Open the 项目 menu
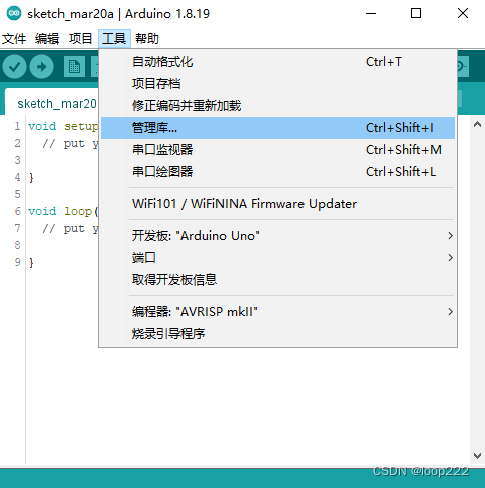Screen dimensions: 485x488 click(x=80, y=38)
